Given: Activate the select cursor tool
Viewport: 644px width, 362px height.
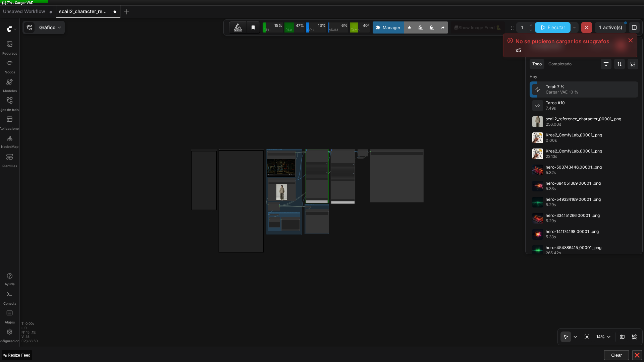Looking at the screenshot, I should 566,337.
